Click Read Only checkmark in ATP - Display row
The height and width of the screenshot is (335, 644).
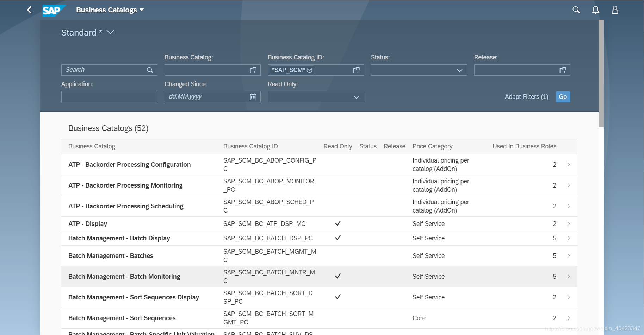pyautogui.click(x=338, y=223)
